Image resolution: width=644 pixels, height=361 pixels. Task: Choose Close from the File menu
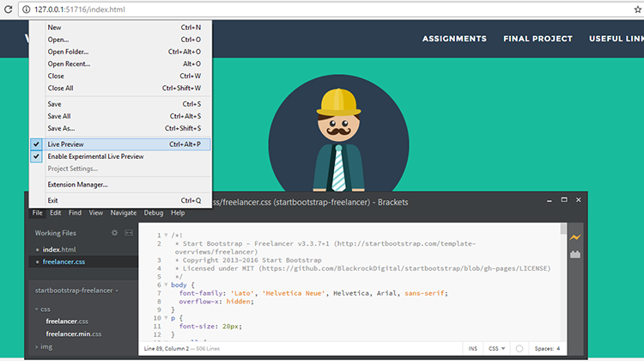pyautogui.click(x=120, y=76)
